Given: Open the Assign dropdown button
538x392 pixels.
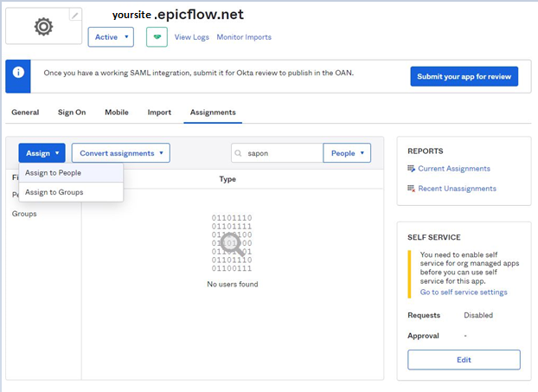Looking at the screenshot, I should (x=42, y=153).
